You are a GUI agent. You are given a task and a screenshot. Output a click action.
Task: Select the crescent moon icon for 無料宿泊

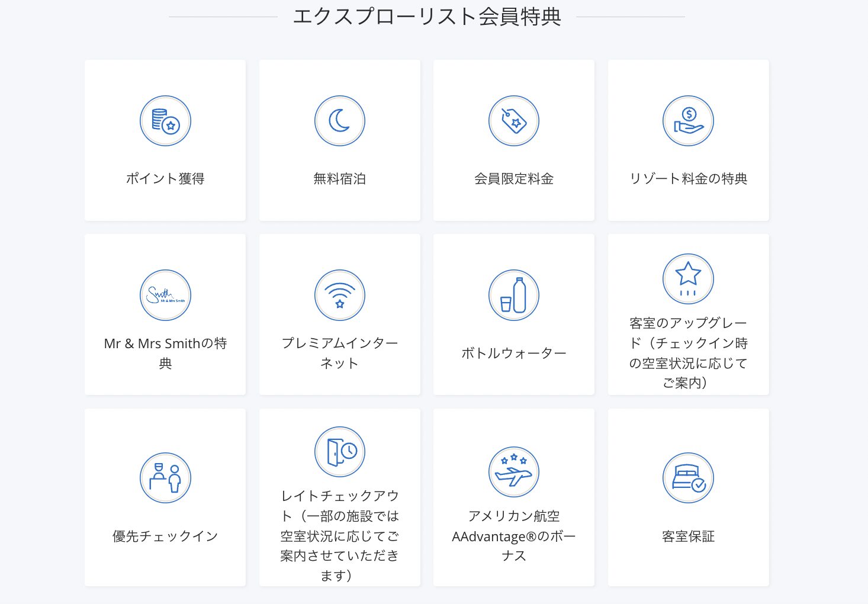[339, 121]
